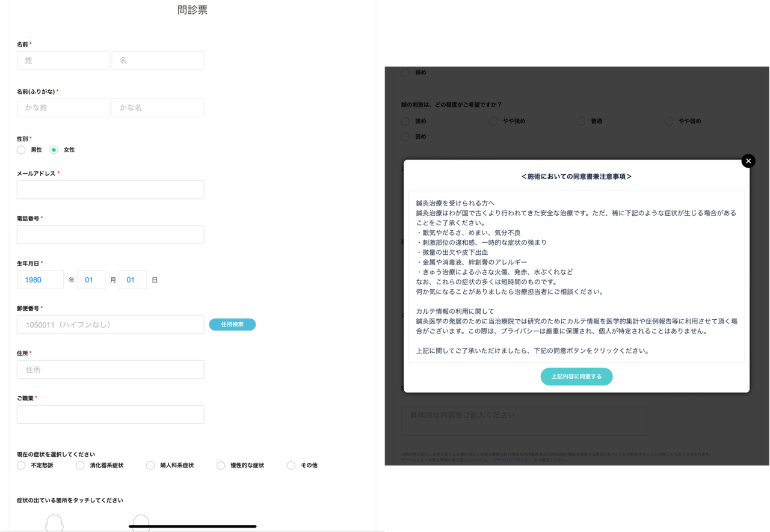Tap the front body diagram figure

[x=55, y=524]
